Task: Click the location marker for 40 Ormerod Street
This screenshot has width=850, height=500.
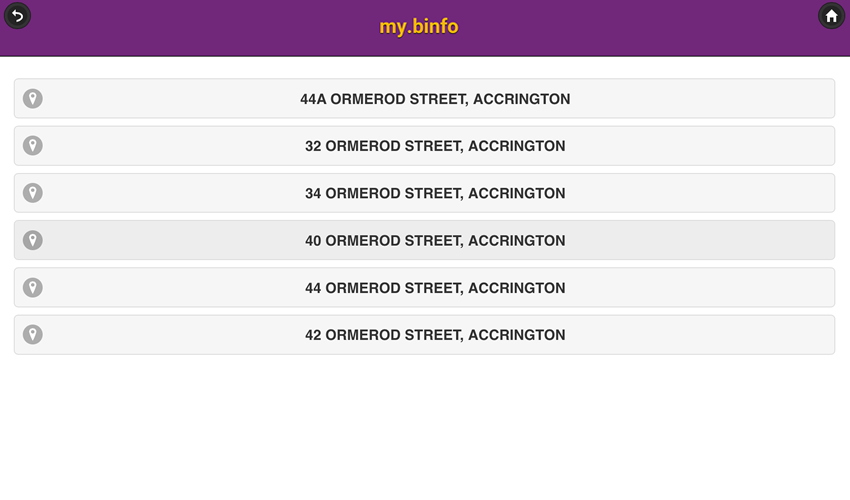Action: (x=33, y=240)
